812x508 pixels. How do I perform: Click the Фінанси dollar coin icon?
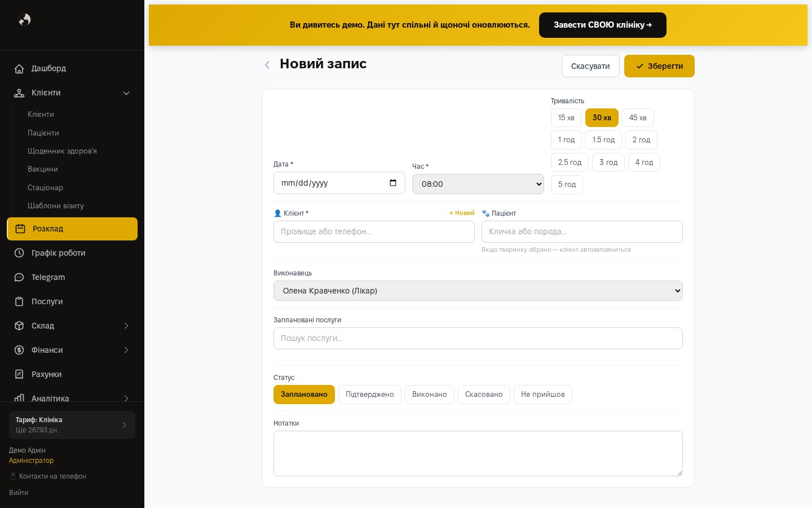point(19,350)
